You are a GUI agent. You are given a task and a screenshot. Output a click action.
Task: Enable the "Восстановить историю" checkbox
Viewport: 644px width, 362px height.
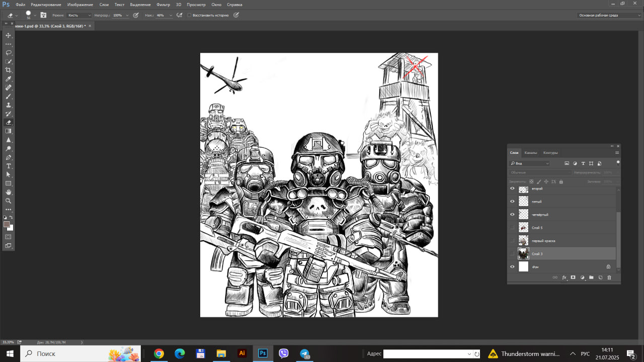click(x=189, y=15)
